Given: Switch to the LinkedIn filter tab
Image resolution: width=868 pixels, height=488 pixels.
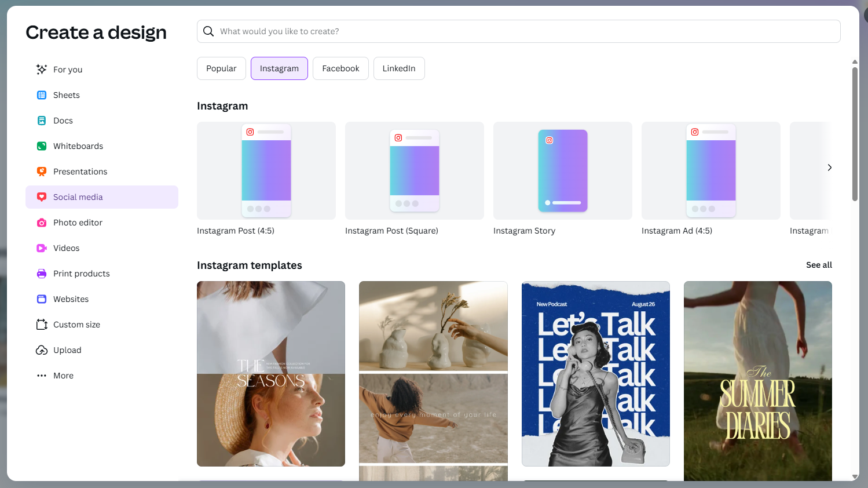Looking at the screenshot, I should pyautogui.click(x=399, y=68).
